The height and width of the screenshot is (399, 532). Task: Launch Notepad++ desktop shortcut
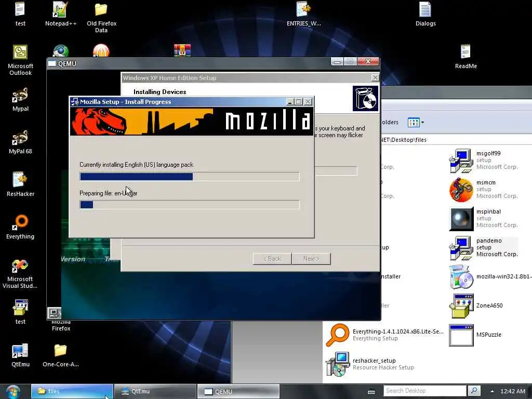coord(61,14)
